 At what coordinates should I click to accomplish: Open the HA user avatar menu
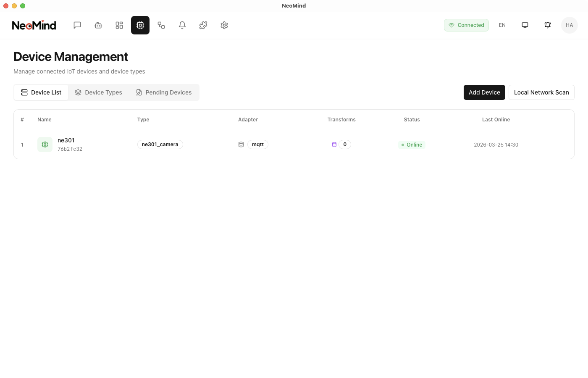coord(570,25)
